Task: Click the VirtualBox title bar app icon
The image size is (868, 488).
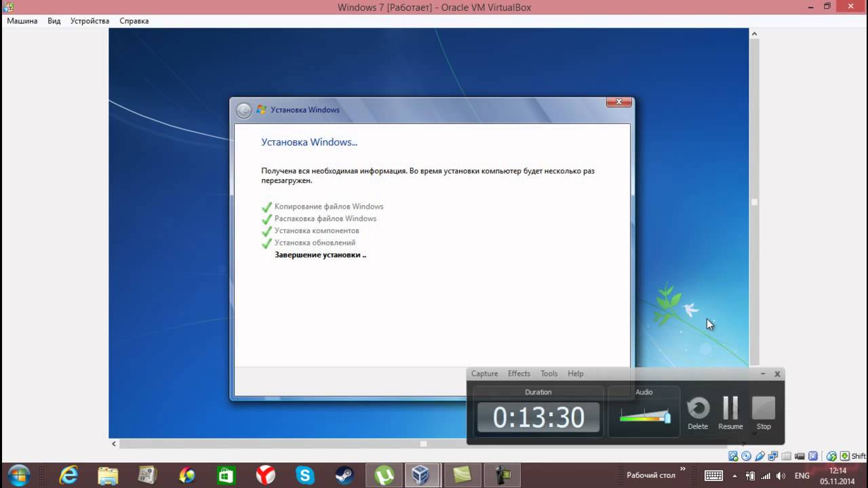Action: point(8,7)
